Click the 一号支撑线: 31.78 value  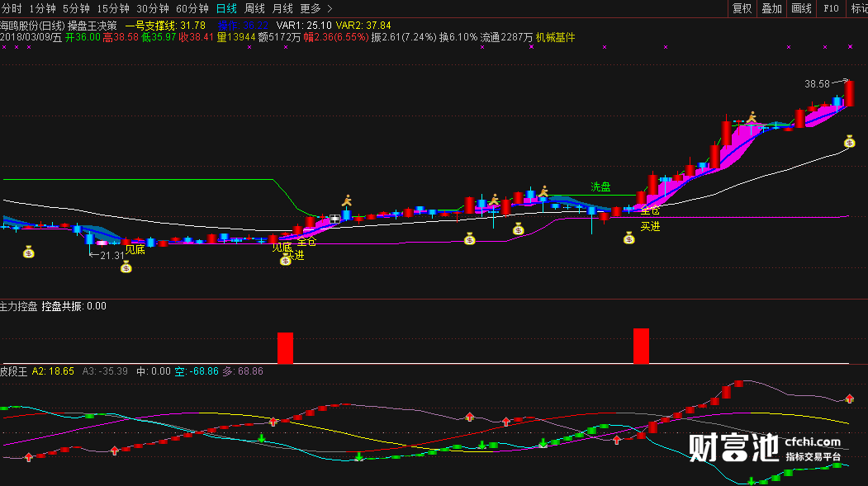[x=165, y=26]
